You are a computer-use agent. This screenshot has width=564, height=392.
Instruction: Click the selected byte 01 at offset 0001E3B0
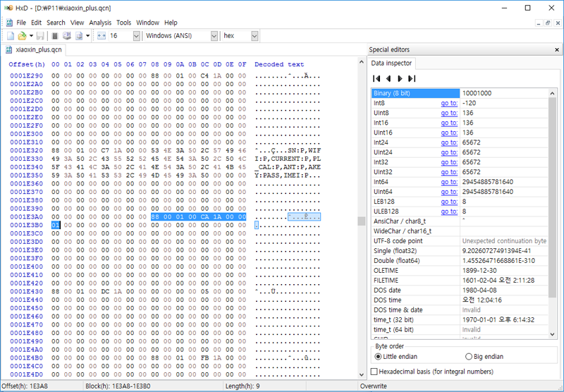(x=56, y=225)
